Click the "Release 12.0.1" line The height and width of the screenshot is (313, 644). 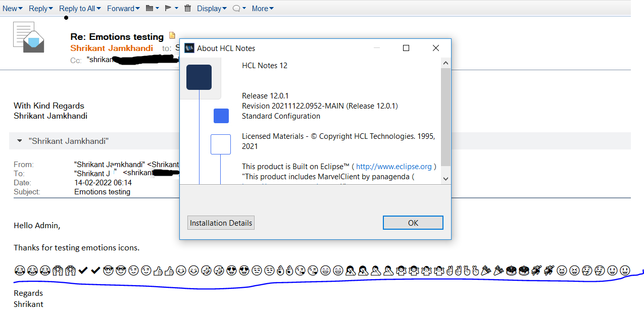tap(265, 96)
